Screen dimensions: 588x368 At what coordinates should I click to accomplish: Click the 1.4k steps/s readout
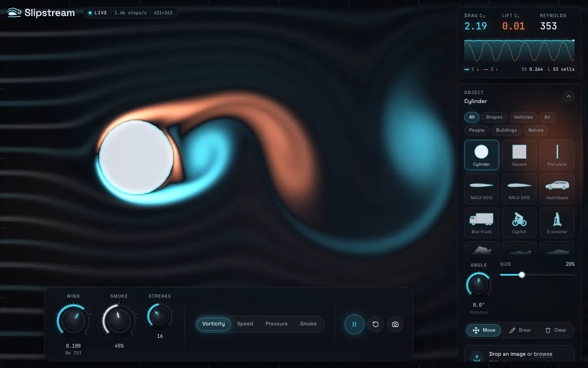pyautogui.click(x=130, y=13)
